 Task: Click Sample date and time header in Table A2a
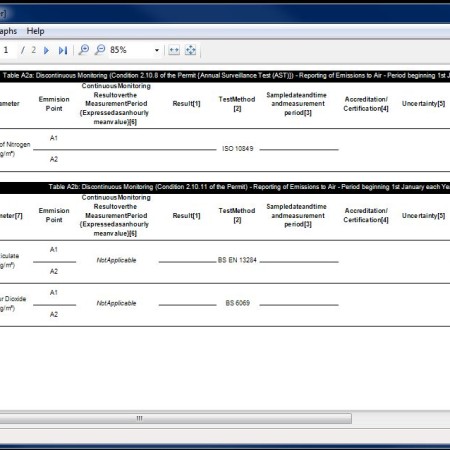click(297, 104)
